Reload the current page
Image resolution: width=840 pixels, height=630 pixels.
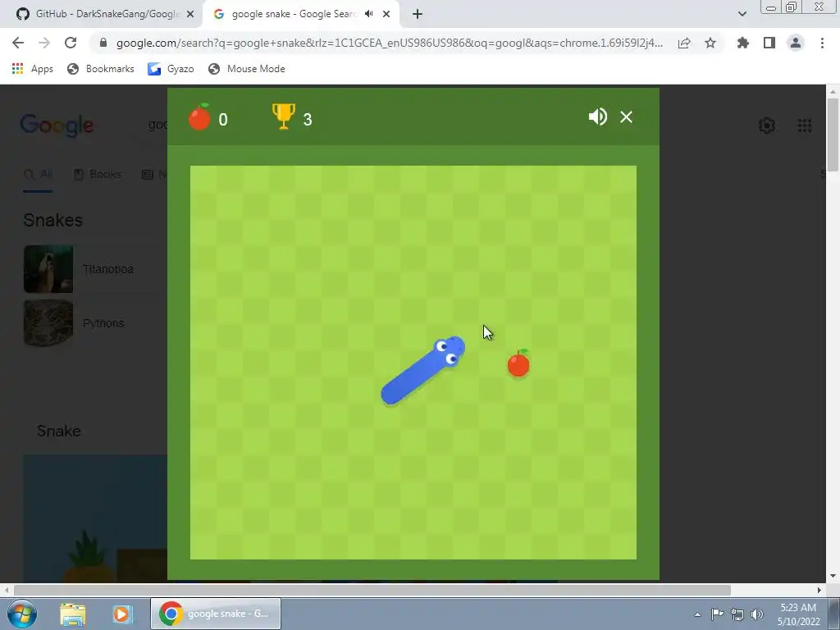[71, 43]
